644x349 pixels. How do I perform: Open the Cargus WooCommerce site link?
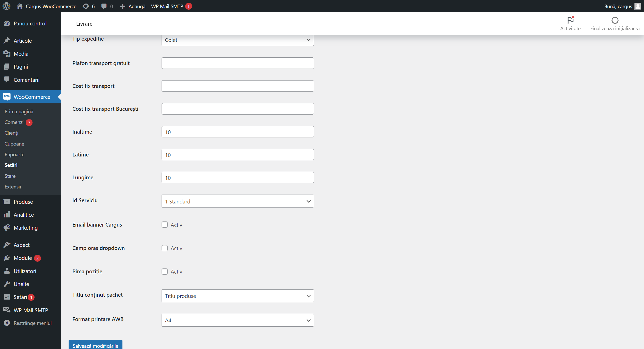(x=51, y=6)
